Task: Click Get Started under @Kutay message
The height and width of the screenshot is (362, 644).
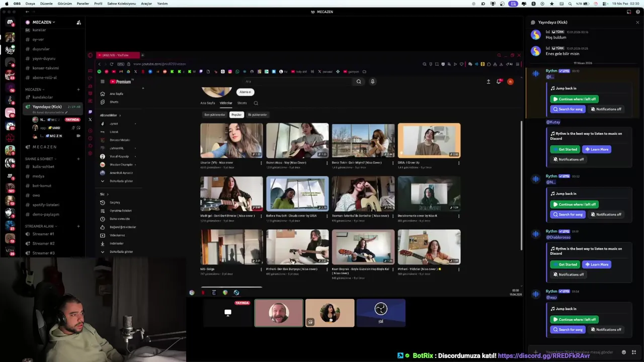Action: click(x=565, y=149)
